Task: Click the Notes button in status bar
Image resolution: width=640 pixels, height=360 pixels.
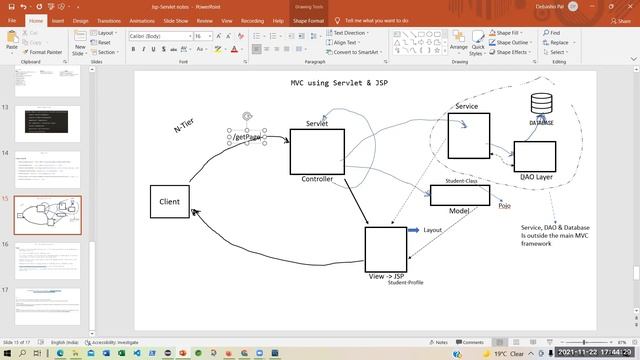Action: (438, 342)
